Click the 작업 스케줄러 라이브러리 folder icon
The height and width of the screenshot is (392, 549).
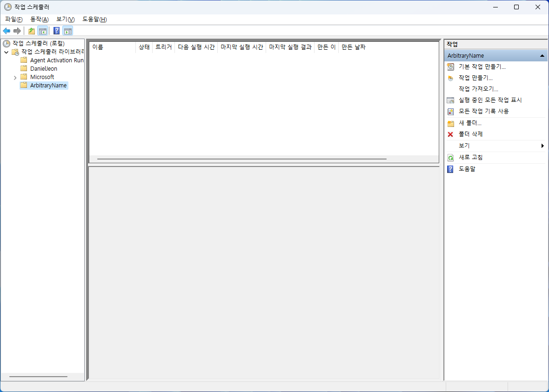tap(15, 52)
